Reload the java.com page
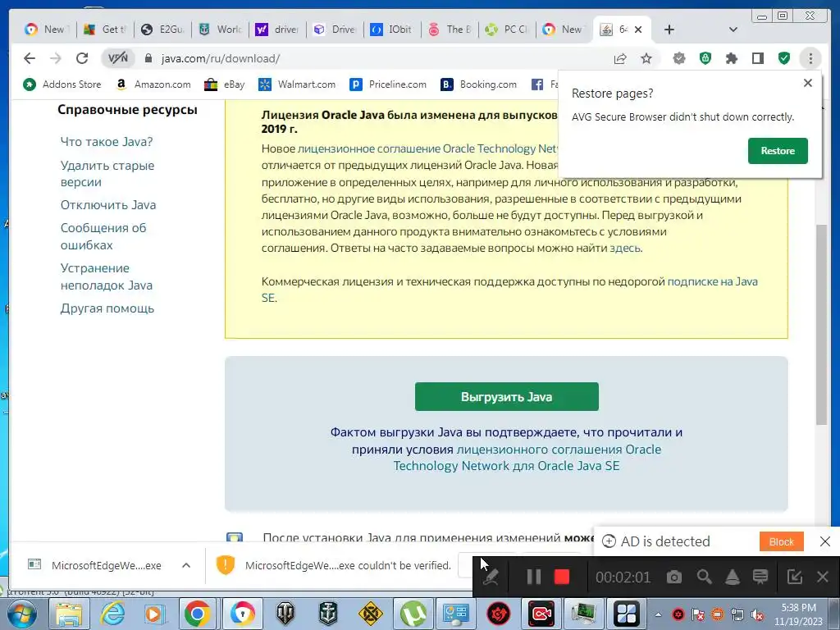Screen dimensions: 840x630 (x=81, y=58)
